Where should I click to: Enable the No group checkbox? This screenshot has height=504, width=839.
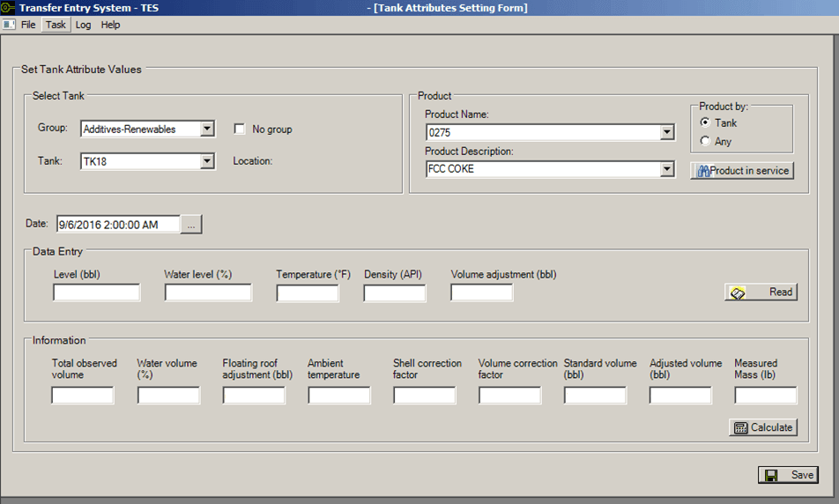tap(240, 130)
